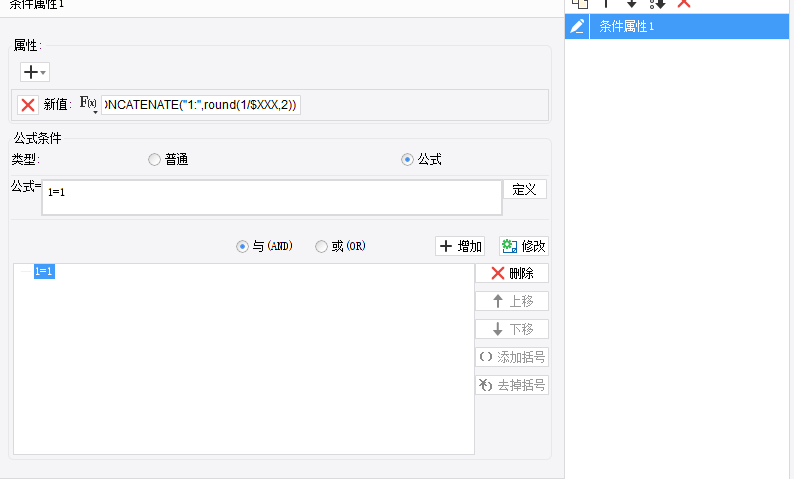794x479 pixels.
Task: Click the move-down arrow in the right toolbar
Action: 631,4
